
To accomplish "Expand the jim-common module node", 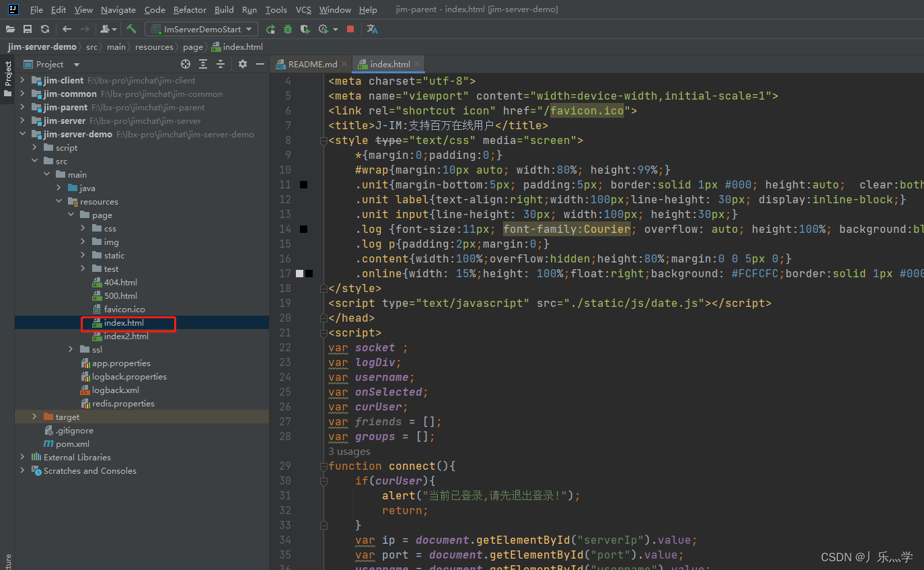I will [23, 94].
